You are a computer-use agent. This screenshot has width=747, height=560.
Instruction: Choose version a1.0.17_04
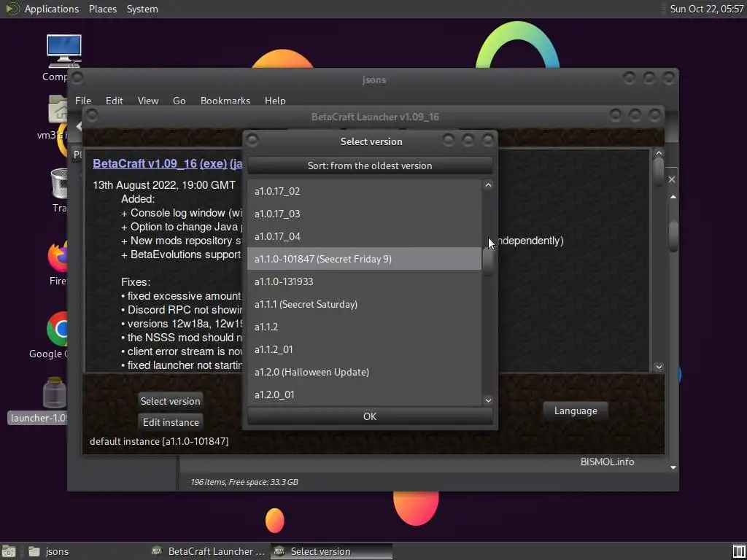coord(364,236)
